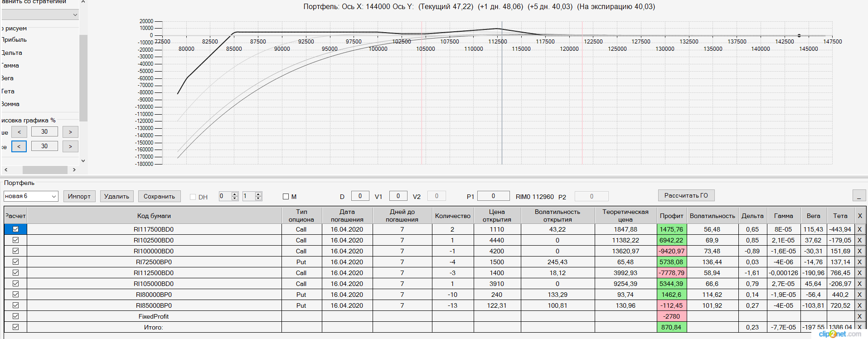Increase upper graph percent with right arrow
Screen dimensions: 868x339
pyautogui.click(x=70, y=132)
